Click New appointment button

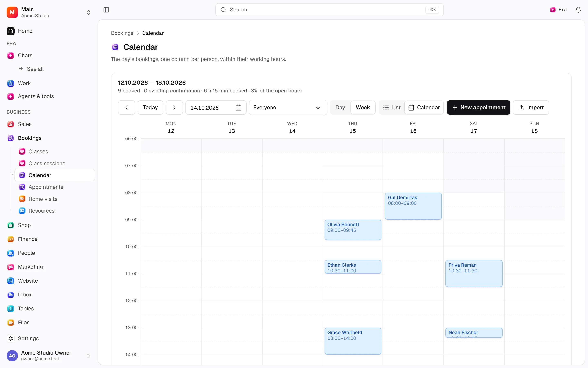point(478,108)
